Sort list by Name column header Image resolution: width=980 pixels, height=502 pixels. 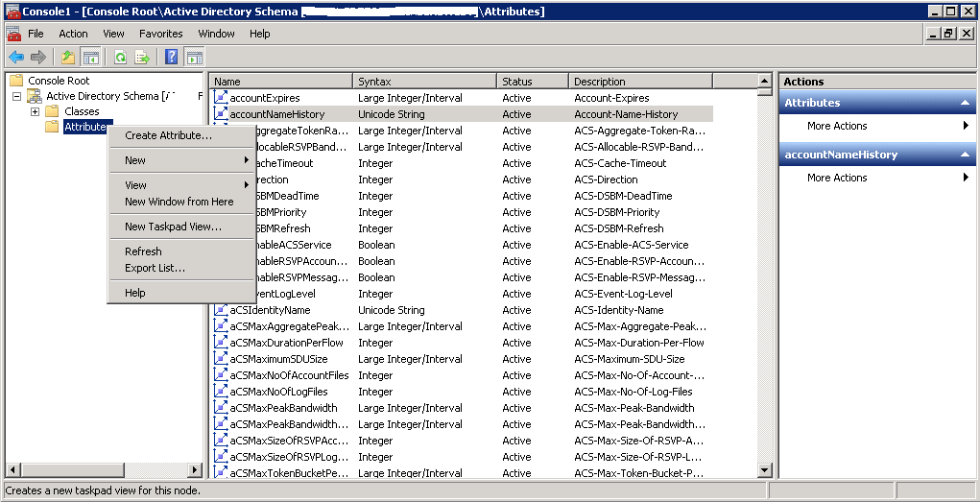[281, 82]
